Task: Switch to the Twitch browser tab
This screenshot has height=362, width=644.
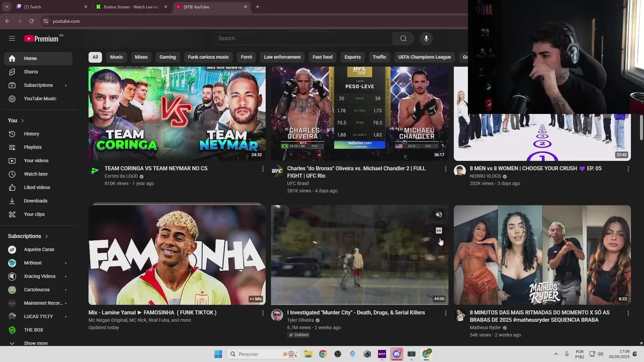Action: click(50, 7)
